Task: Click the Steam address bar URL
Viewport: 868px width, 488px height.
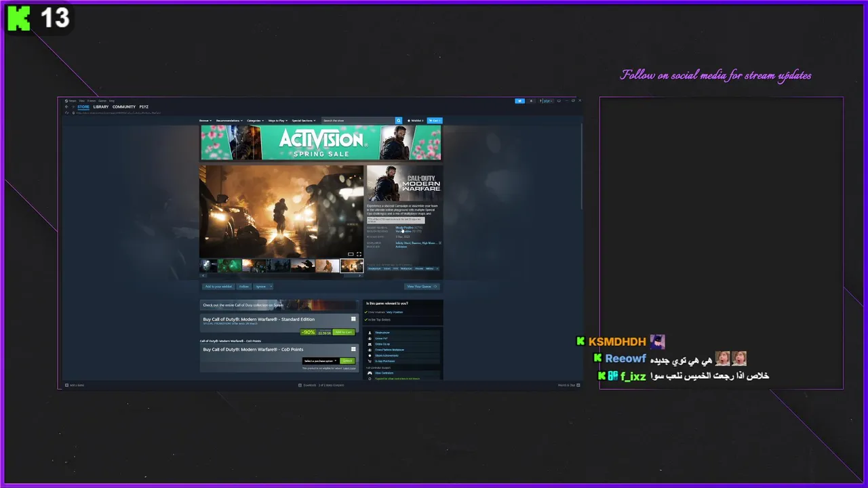Action: click(117, 113)
